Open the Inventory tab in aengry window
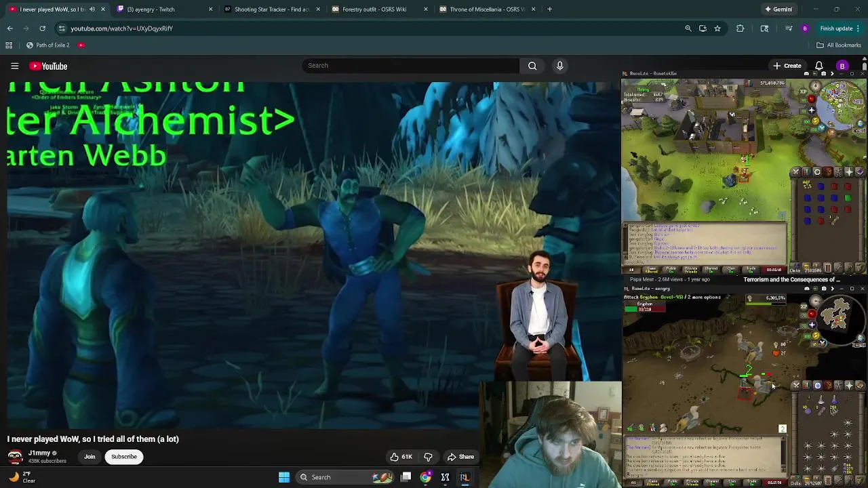Screen dimensions: 868x488 click(828, 385)
